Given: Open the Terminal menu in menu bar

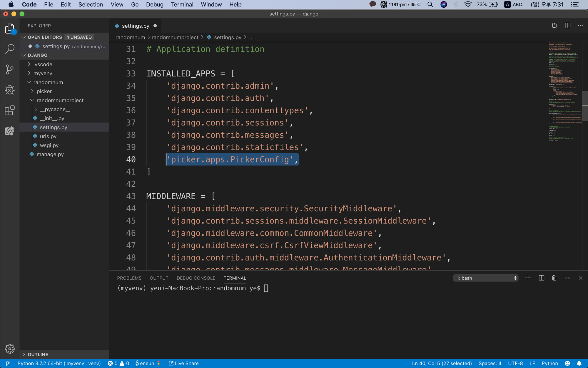Looking at the screenshot, I should (182, 4).
